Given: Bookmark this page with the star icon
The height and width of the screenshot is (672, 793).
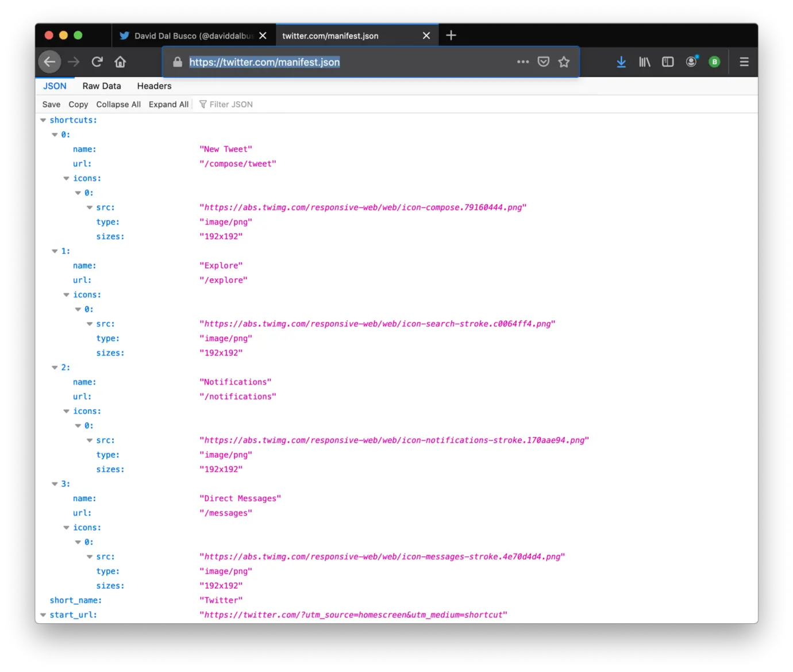Looking at the screenshot, I should coord(564,62).
